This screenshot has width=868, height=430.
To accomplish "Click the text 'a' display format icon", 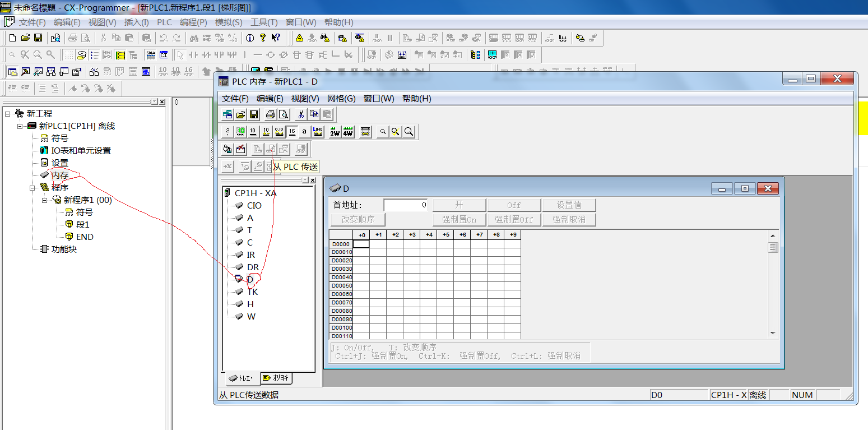I will click(304, 132).
